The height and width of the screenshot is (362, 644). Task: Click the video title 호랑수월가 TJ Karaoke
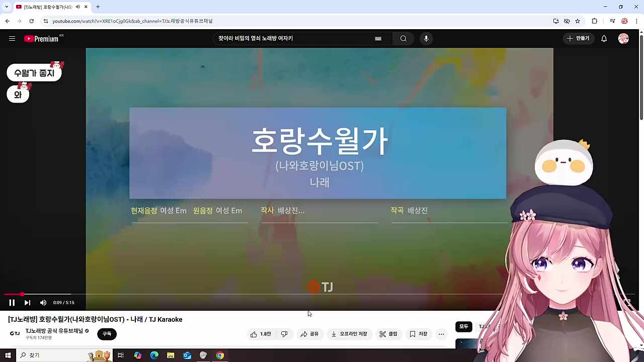(95, 320)
